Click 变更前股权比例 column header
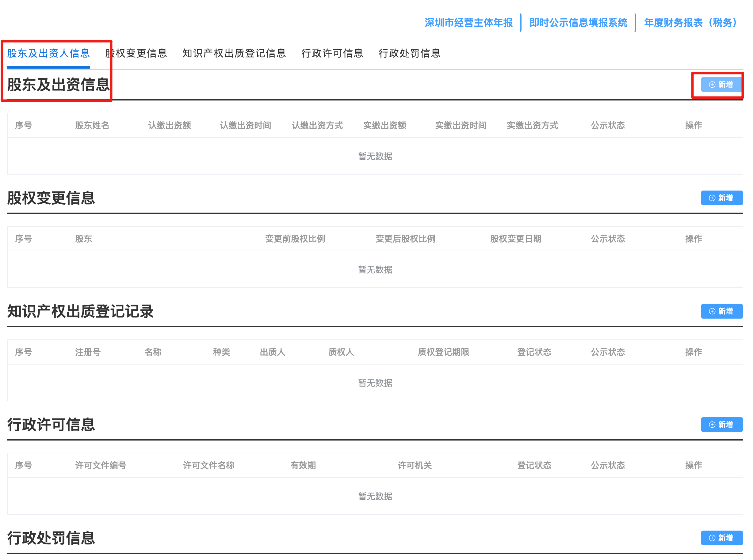 pos(295,239)
